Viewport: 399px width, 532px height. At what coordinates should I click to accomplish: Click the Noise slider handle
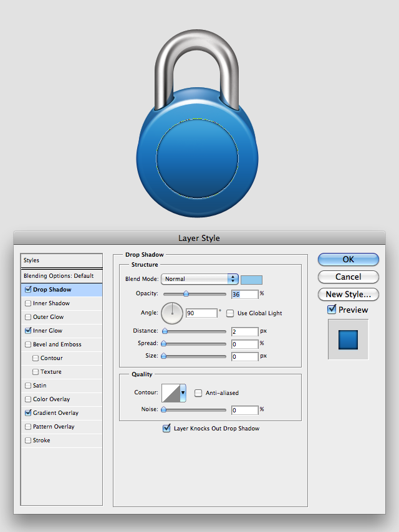(x=164, y=409)
